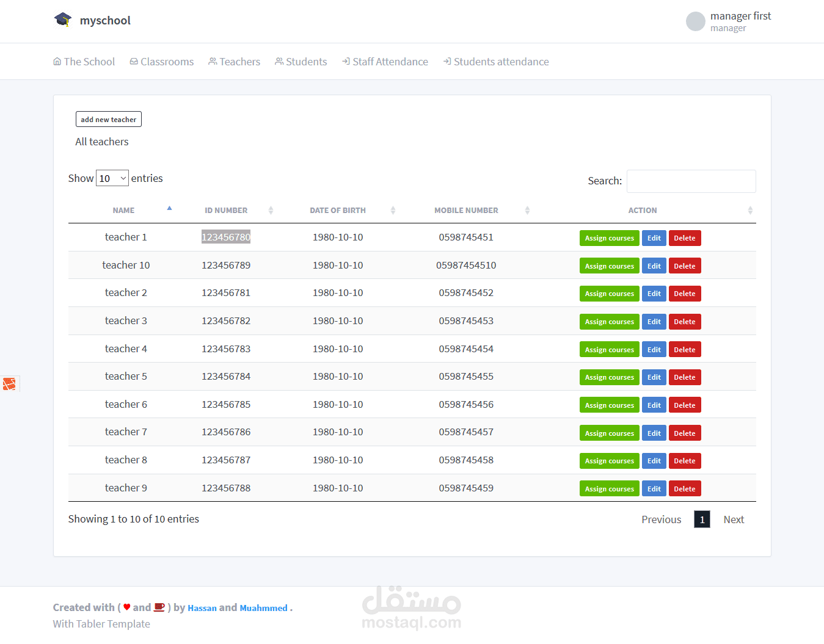
Task: Open the manager first user avatar
Action: 696,21
